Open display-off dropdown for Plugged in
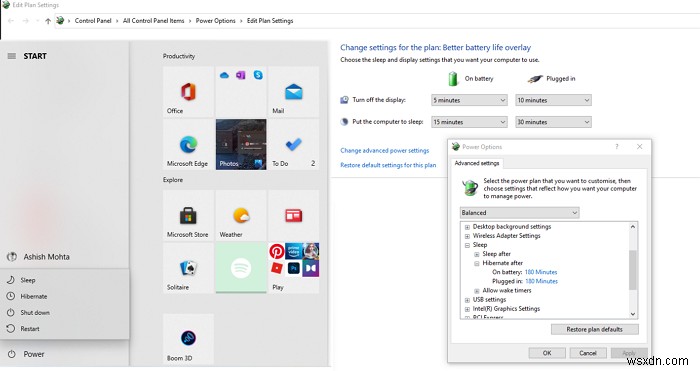The image size is (700, 371). [553, 100]
